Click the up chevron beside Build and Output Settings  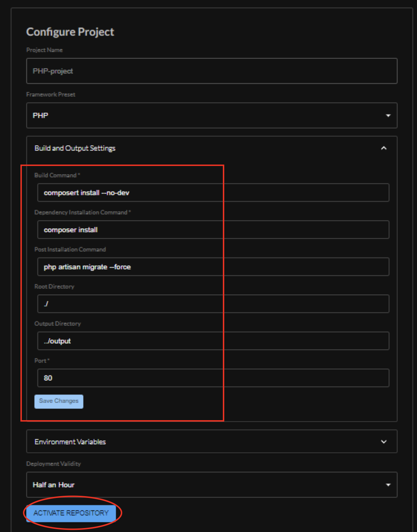pyautogui.click(x=384, y=148)
